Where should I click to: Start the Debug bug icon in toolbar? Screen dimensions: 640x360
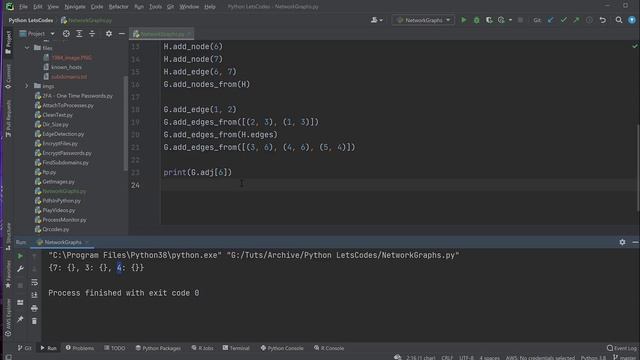(476, 20)
